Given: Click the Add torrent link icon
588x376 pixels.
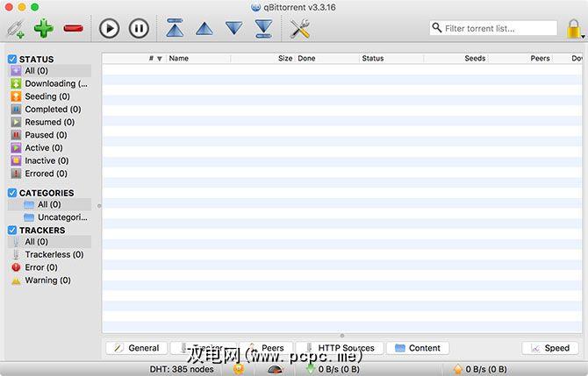Looking at the screenshot, I should click(16, 28).
